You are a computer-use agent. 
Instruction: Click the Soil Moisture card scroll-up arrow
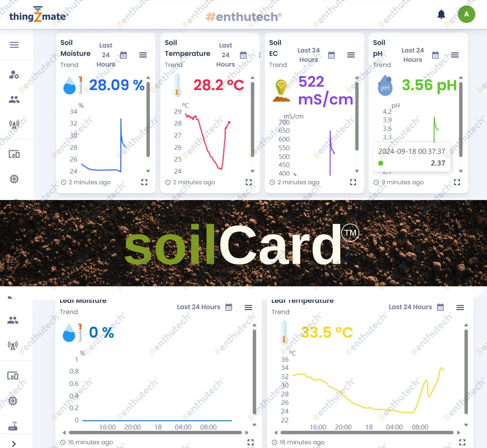pos(148,78)
